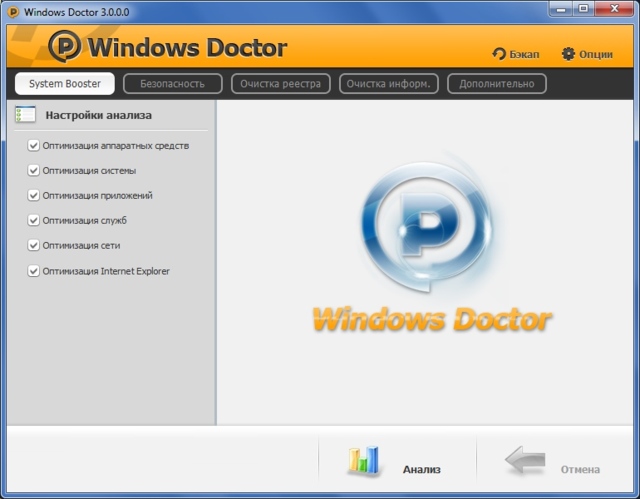This screenshot has width=640, height=499.
Task: Click the Отмена back arrow icon
Action: point(525,460)
